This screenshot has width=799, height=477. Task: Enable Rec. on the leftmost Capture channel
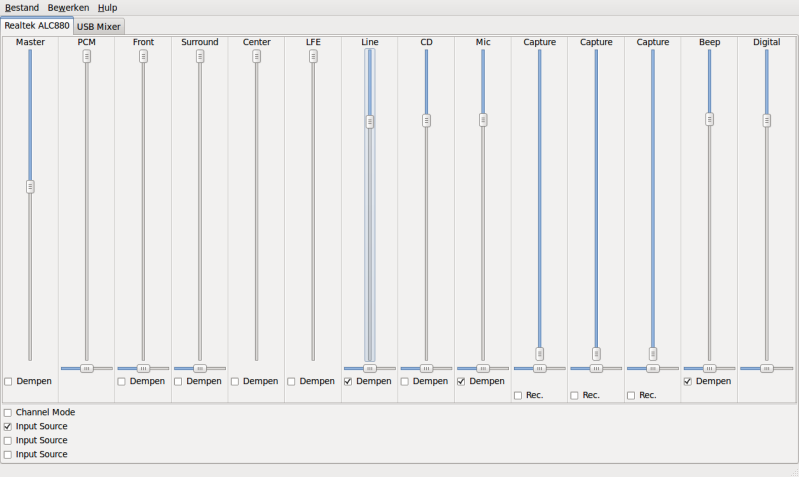[x=518, y=395]
